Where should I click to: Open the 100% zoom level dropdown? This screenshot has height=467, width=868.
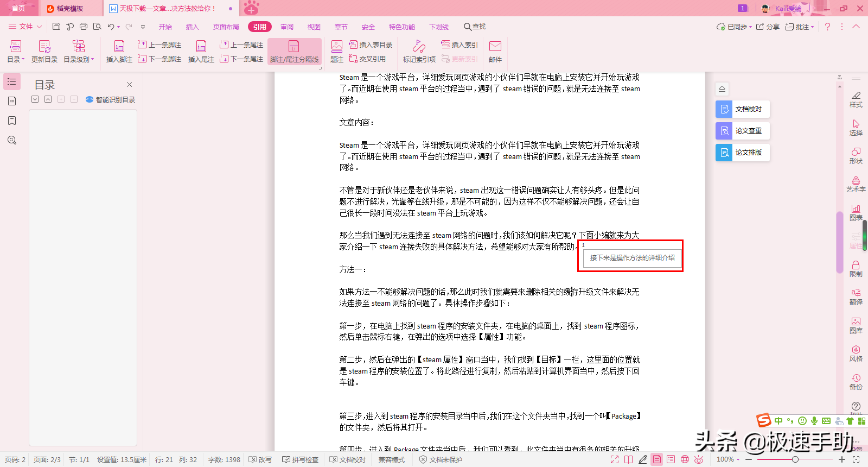pos(728,459)
